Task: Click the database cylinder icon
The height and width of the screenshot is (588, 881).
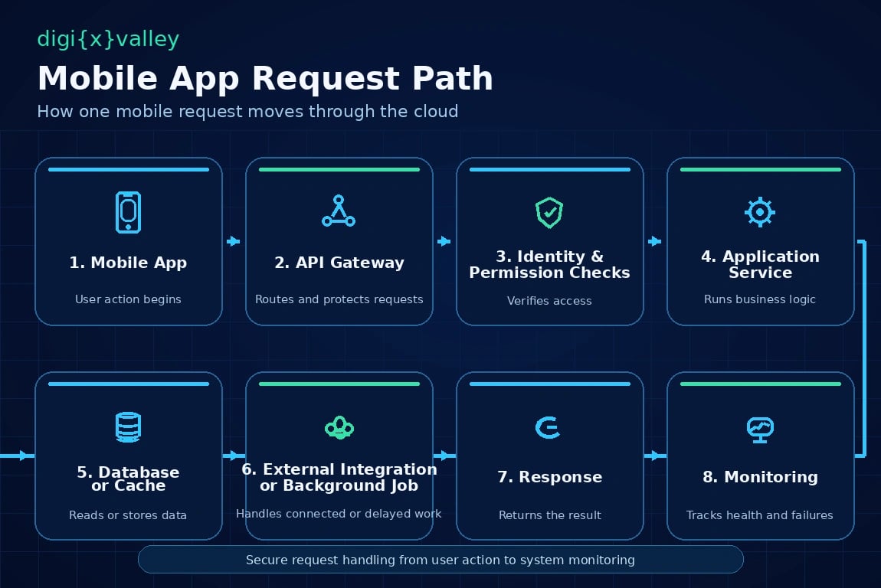Action: 128,427
